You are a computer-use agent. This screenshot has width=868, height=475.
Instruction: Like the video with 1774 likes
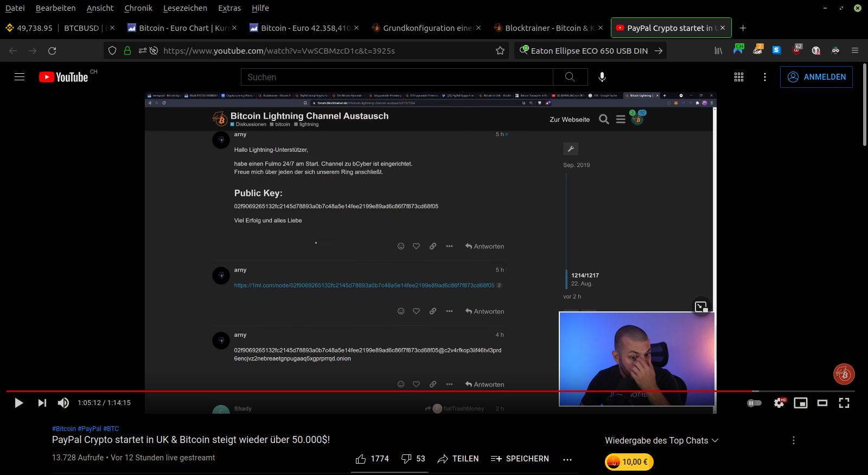372,459
